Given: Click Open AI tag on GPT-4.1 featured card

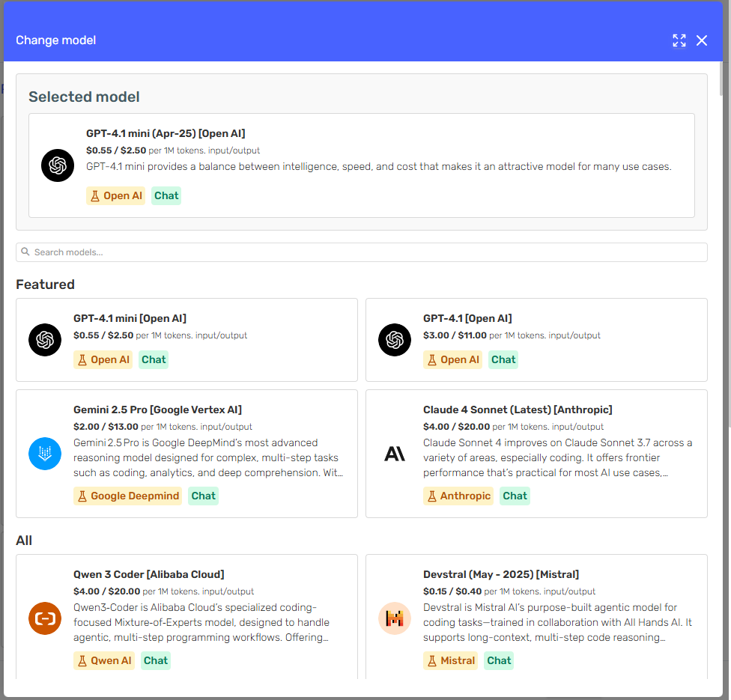Looking at the screenshot, I should pos(452,360).
